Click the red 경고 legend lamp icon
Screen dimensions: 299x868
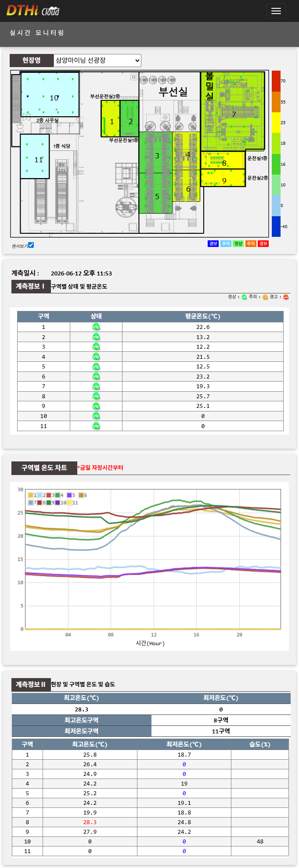pyautogui.click(x=286, y=297)
